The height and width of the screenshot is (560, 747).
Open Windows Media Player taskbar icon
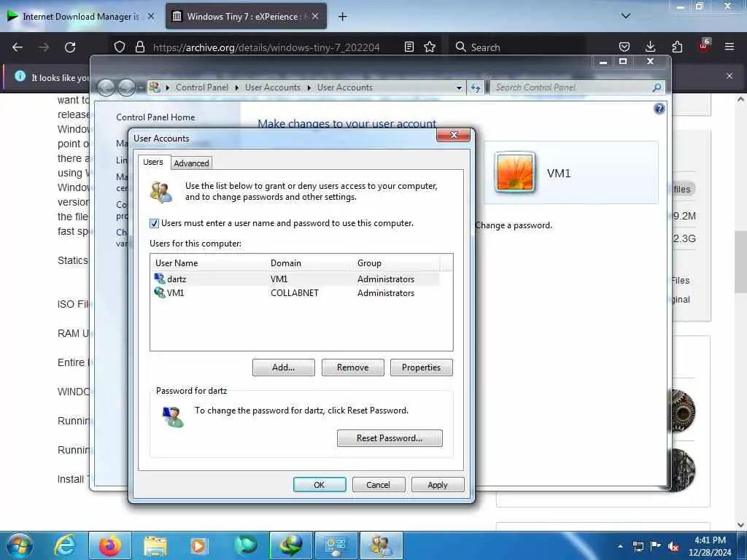(199, 545)
